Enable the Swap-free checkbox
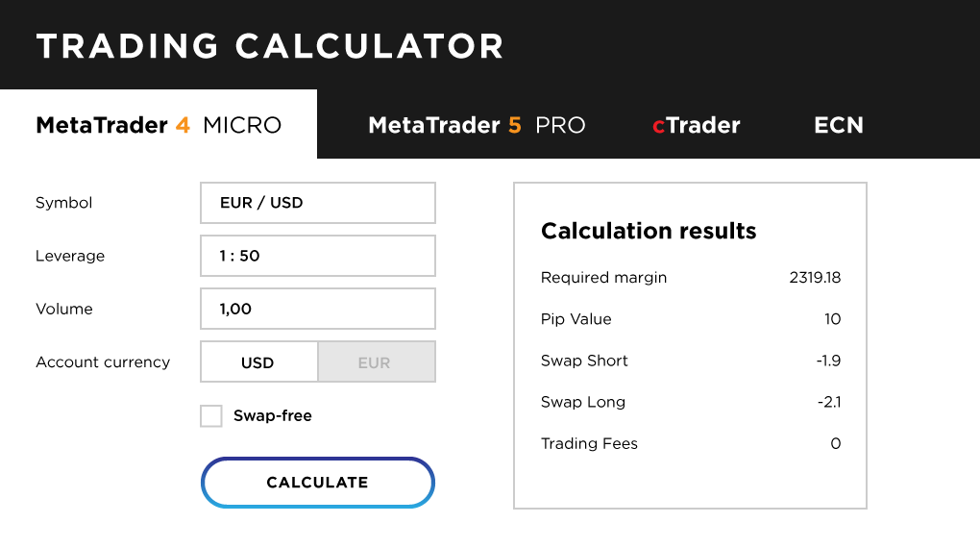The image size is (980, 548). 211,416
